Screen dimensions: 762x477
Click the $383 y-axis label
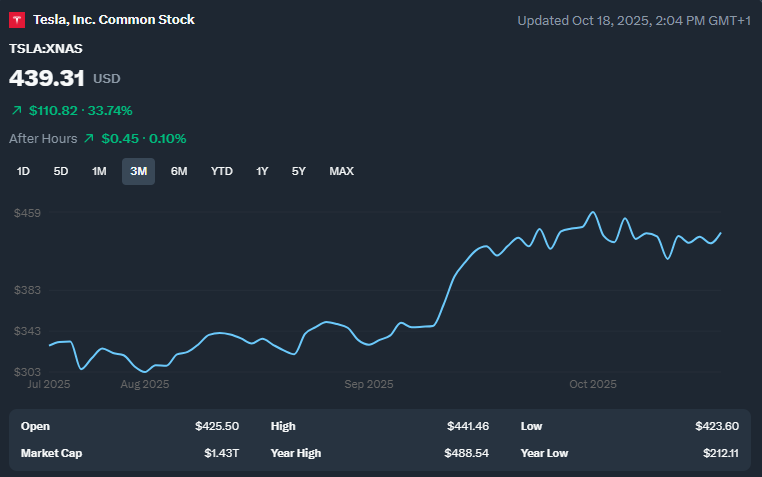click(27, 290)
